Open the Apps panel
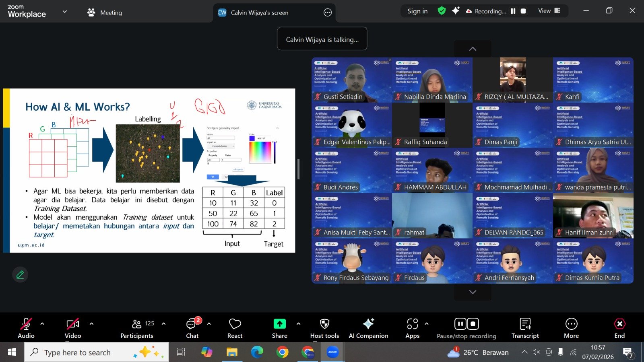Image resolution: width=644 pixels, height=362 pixels. pos(412,328)
